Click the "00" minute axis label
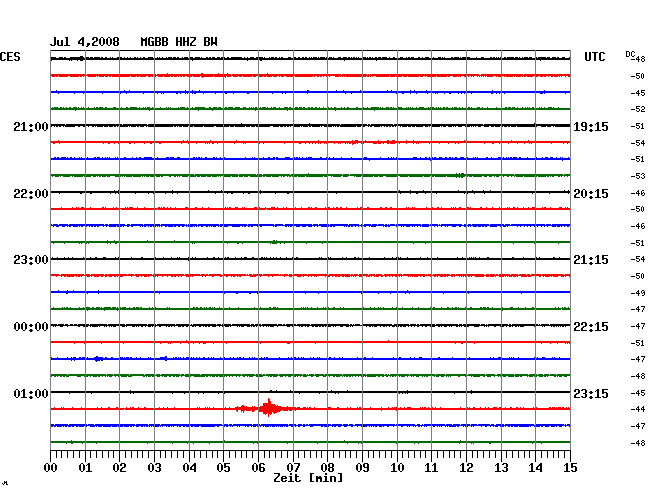 [51, 468]
